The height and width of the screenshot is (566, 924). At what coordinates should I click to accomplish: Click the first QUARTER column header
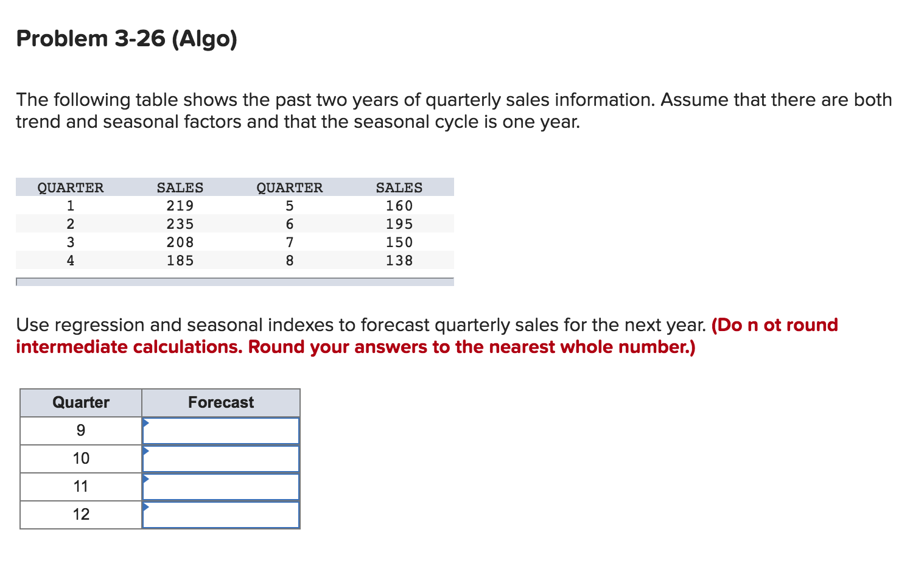pos(71,187)
